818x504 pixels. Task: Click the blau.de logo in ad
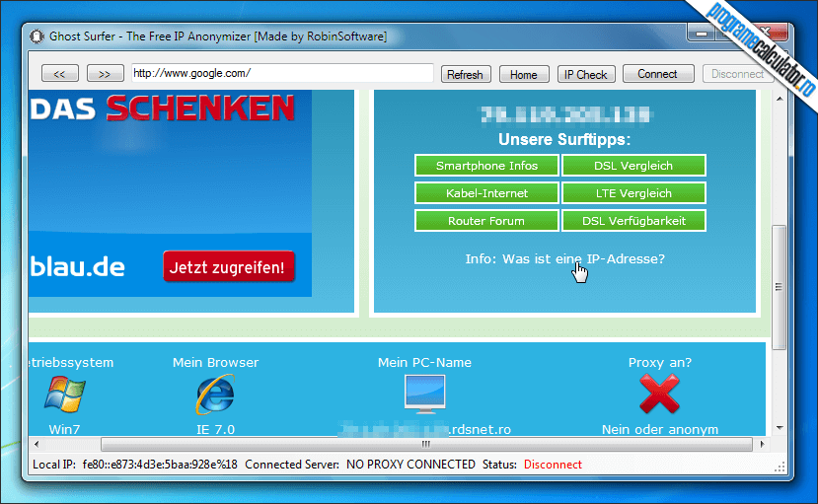tap(77, 267)
